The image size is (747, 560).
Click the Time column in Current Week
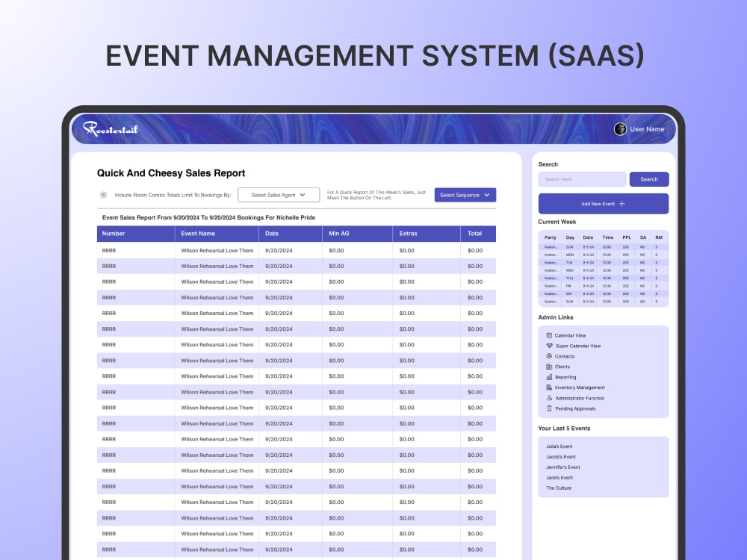608,237
